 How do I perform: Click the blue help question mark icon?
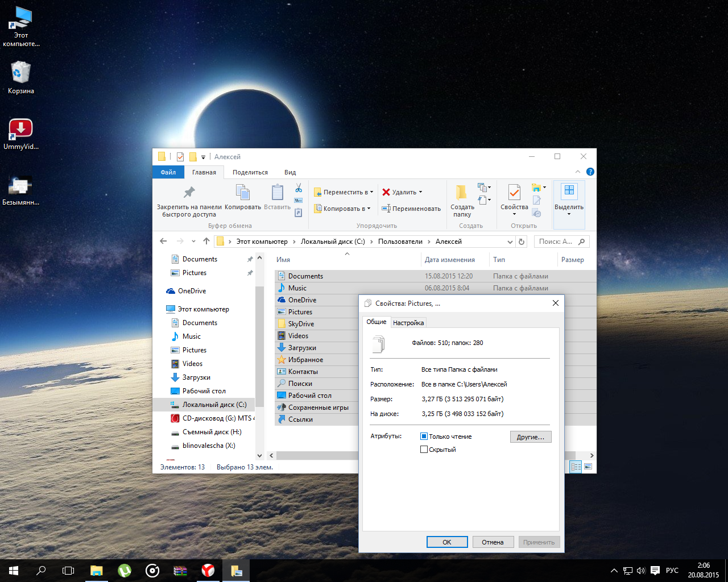coord(590,172)
